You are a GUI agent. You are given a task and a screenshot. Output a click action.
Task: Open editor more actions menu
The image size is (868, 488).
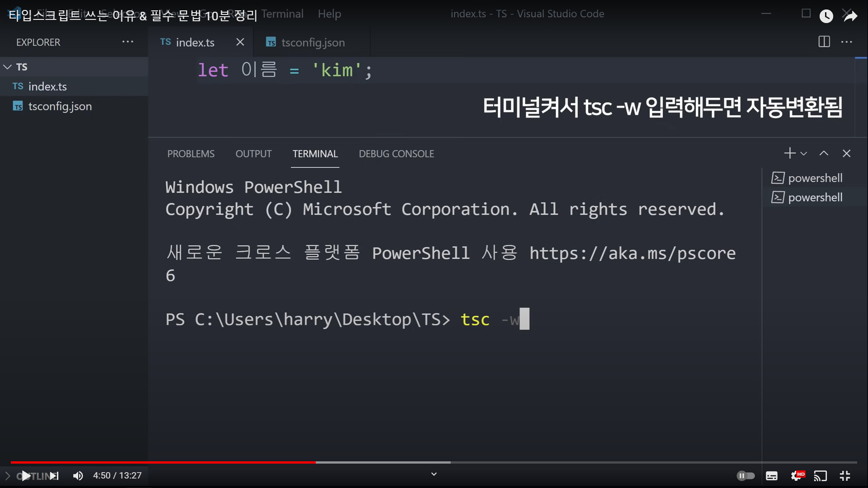tap(847, 42)
